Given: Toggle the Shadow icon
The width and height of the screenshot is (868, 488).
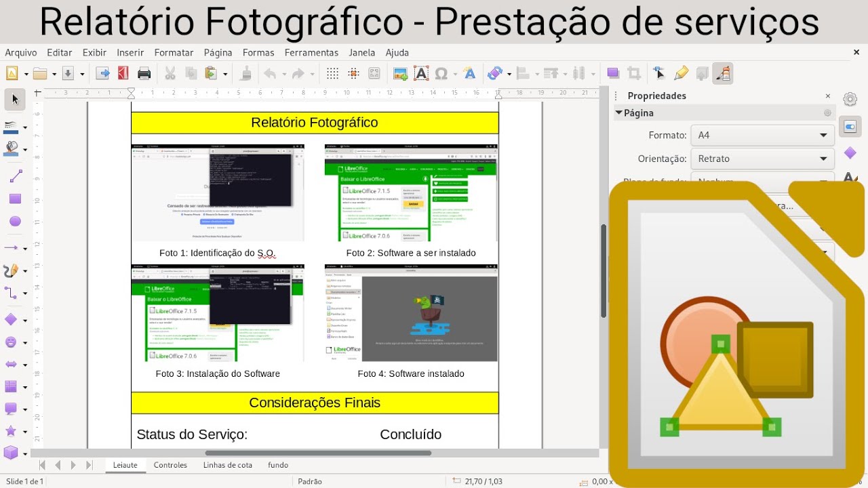Looking at the screenshot, I should [613, 73].
